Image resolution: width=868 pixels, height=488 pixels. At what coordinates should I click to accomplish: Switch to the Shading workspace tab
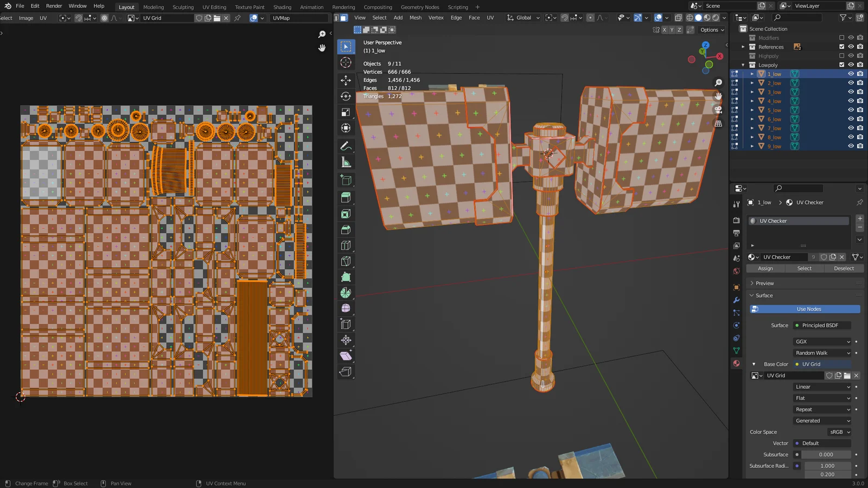click(x=282, y=7)
